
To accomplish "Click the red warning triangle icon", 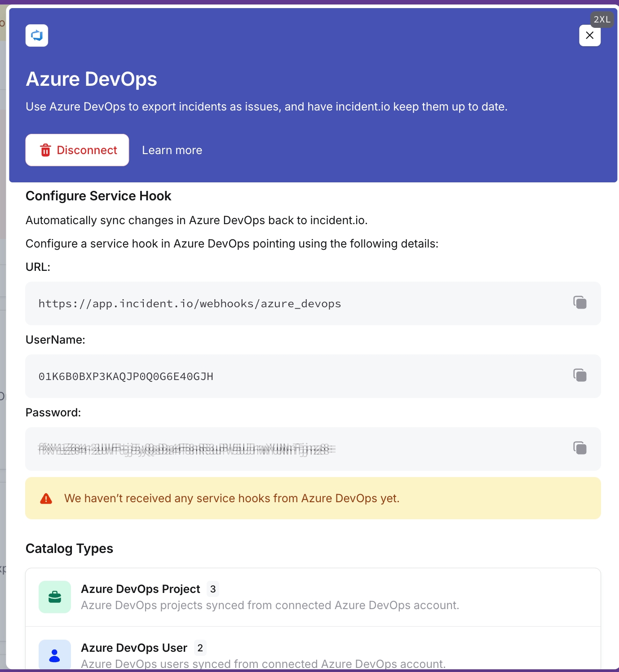I will coord(46,499).
